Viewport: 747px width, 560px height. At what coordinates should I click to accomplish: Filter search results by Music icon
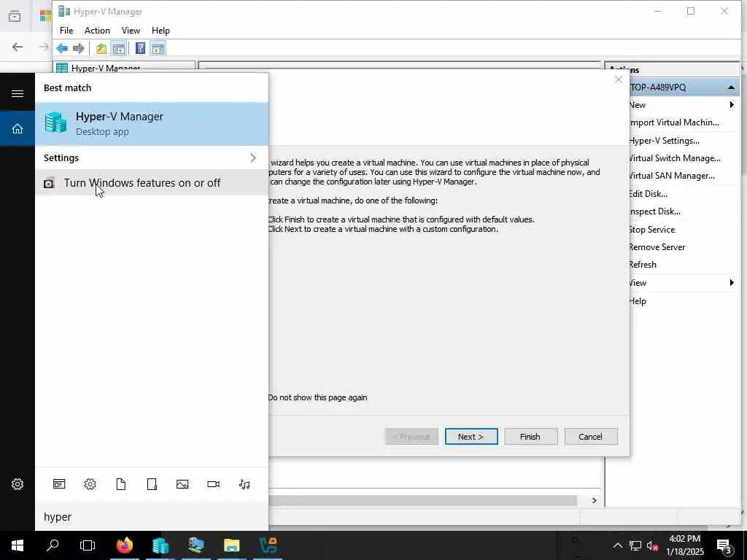(x=244, y=484)
